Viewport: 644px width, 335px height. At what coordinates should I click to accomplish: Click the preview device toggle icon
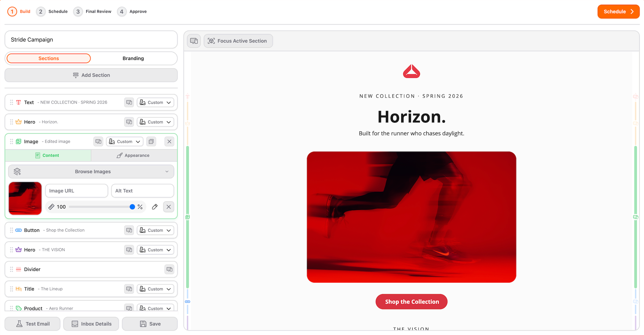point(194,41)
